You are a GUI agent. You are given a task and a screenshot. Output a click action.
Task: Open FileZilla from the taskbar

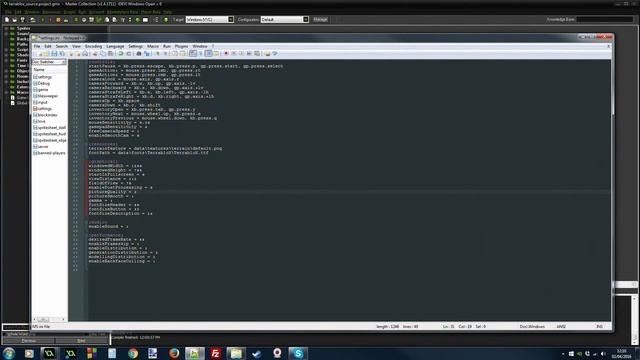pyautogui.click(x=215, y=353)
